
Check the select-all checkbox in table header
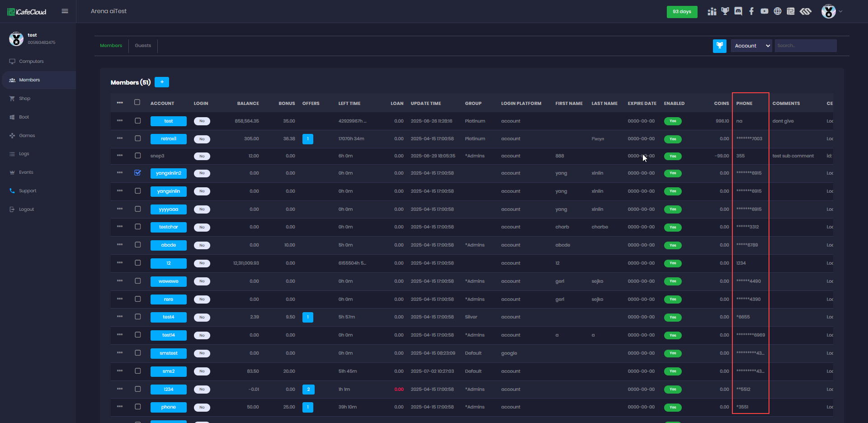click(137, 102)
